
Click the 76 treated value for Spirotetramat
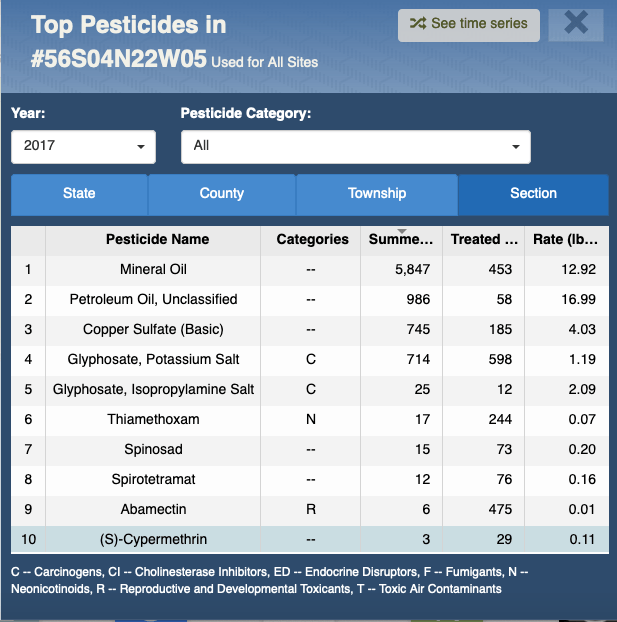coord(504,480)
